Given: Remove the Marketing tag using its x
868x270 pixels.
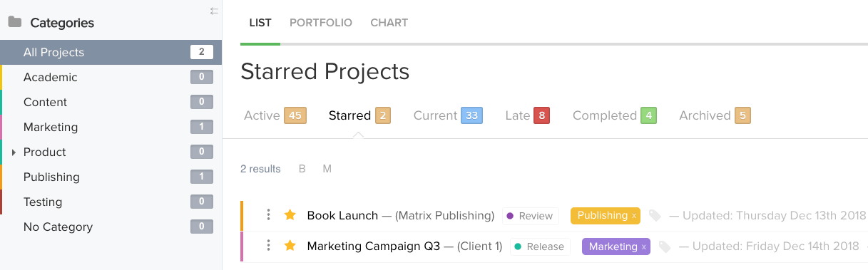Looking at the screenshot, I should [644, 247].
